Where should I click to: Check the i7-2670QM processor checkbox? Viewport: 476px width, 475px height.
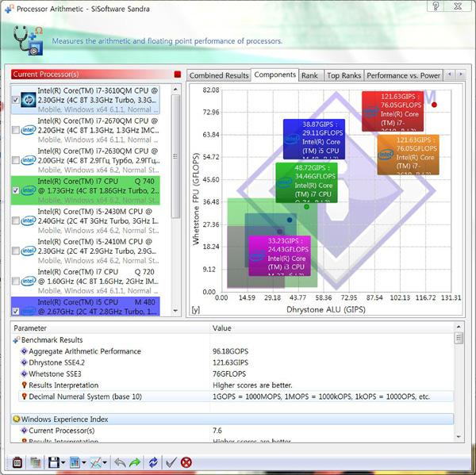[16, 130]
